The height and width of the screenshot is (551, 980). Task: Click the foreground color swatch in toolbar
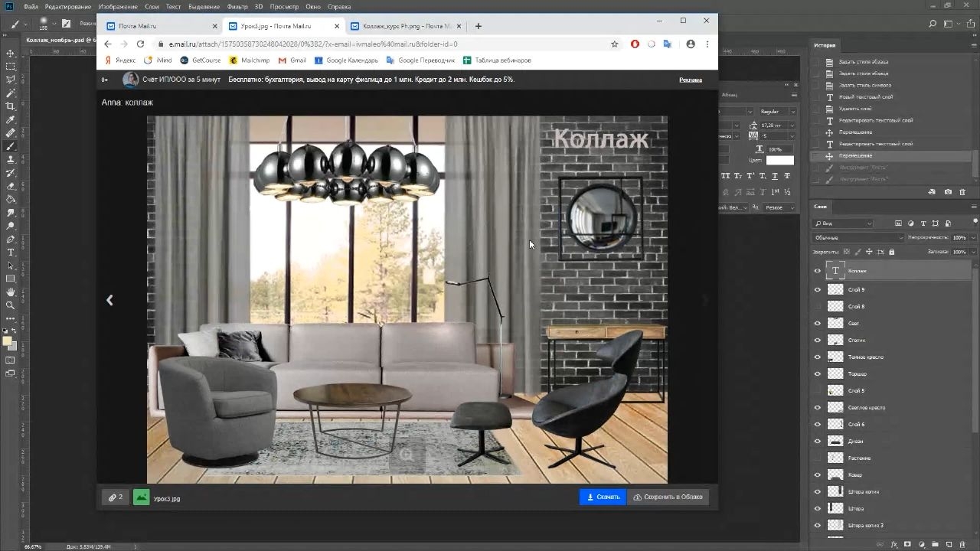(8, 341)
